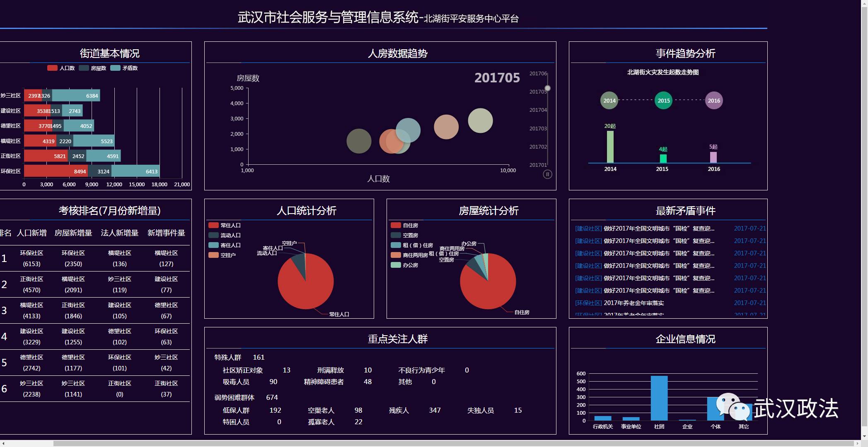Click the 2014 circle in fire trend

tap(609, 101)
